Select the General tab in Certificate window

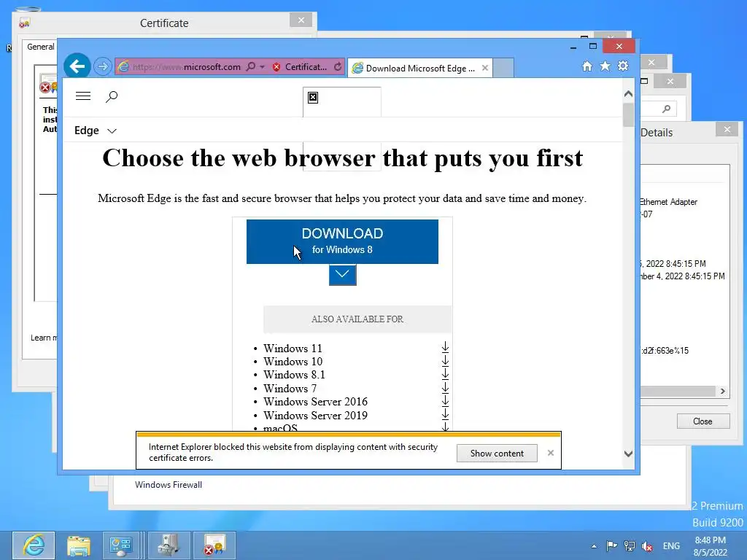click(41, 47)
